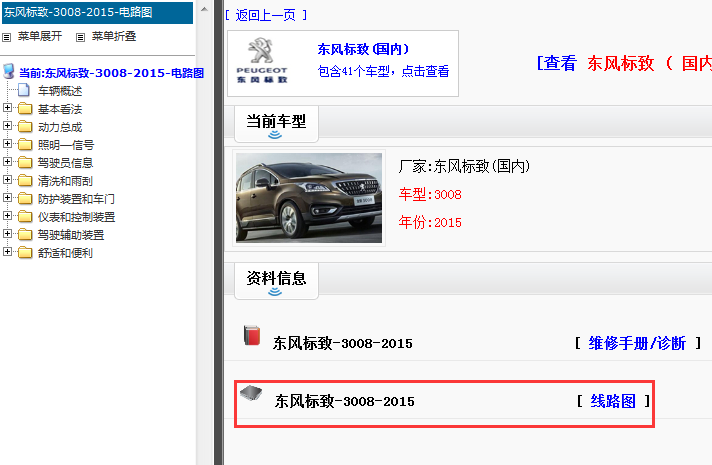Viewport: 712px width, 465px height.
Task: Click the folder icon for 动力总成
Action: pyautogui.click(x=25, y=127)
